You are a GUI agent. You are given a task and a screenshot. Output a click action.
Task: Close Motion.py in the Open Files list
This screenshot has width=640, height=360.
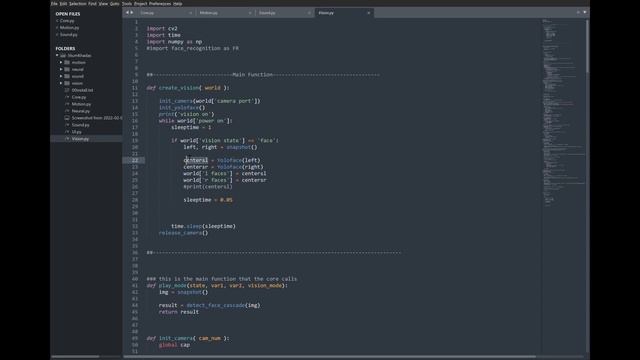57,28
